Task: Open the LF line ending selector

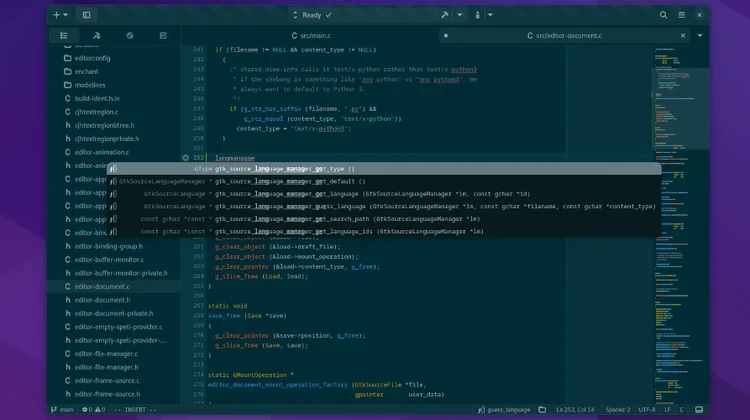Action: pos(667,409)
